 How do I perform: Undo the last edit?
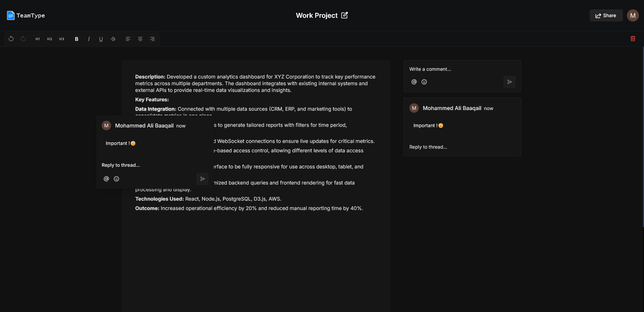[x=11, y=39]
